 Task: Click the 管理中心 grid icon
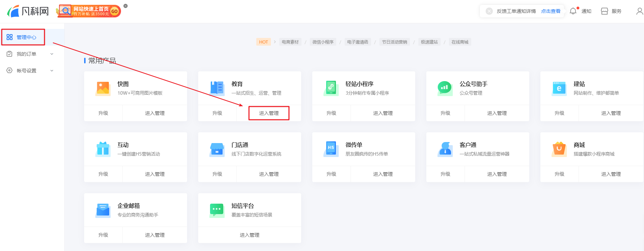coord(9,37)
